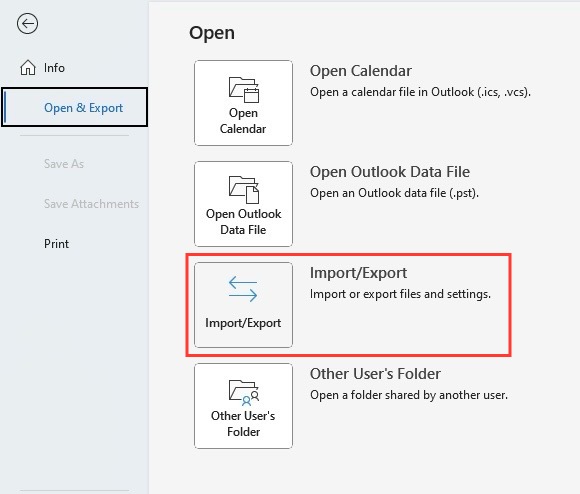Image resolution: width=580 pixels, height=494 pixels.
Task: Click the Import/Export heading text
Action: (358, 273)
